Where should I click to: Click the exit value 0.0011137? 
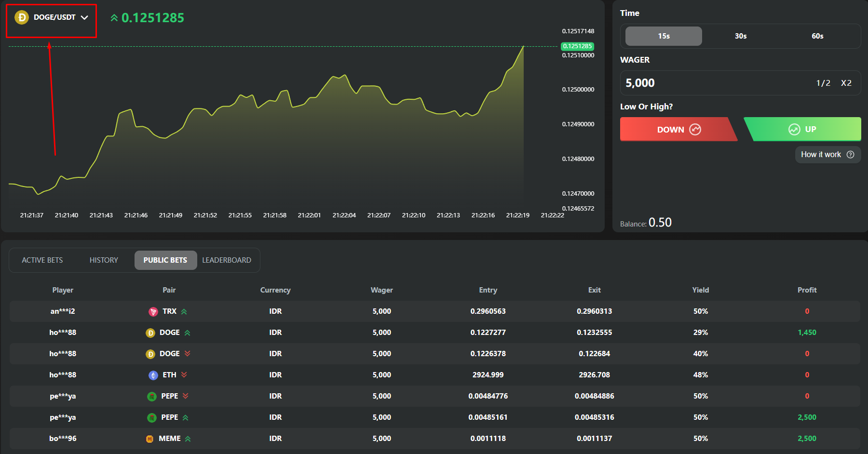(595, 439)
